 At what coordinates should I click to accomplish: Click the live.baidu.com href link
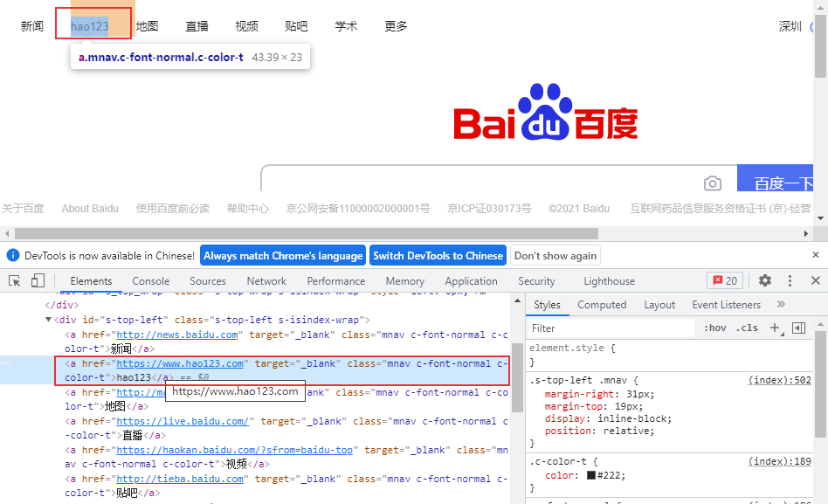tap(183, 421)
